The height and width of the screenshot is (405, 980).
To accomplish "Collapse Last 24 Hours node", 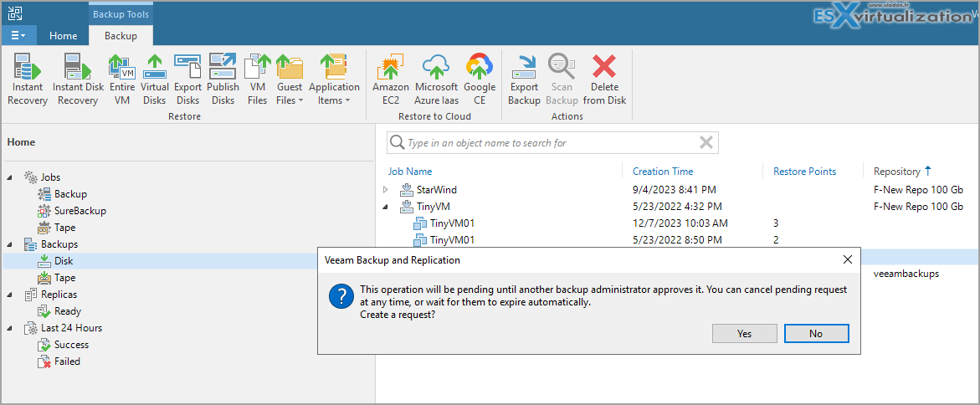I will click(9, 328).
